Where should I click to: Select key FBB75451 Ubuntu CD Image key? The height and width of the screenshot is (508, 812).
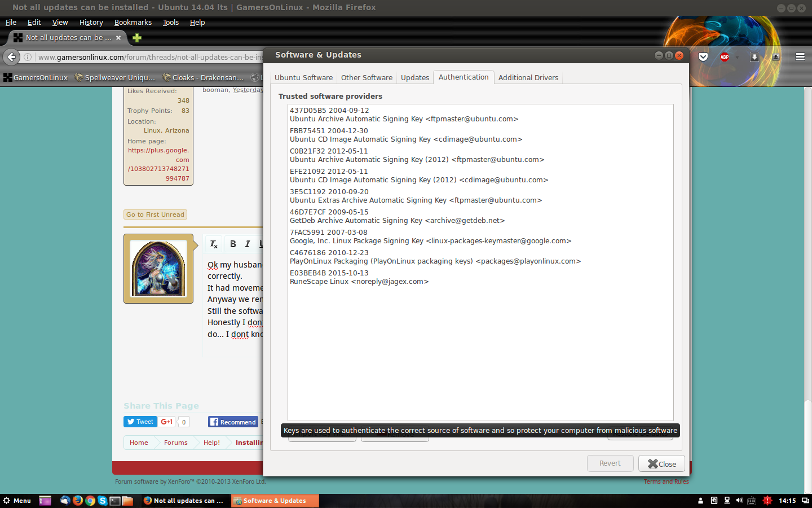(480, 135)
